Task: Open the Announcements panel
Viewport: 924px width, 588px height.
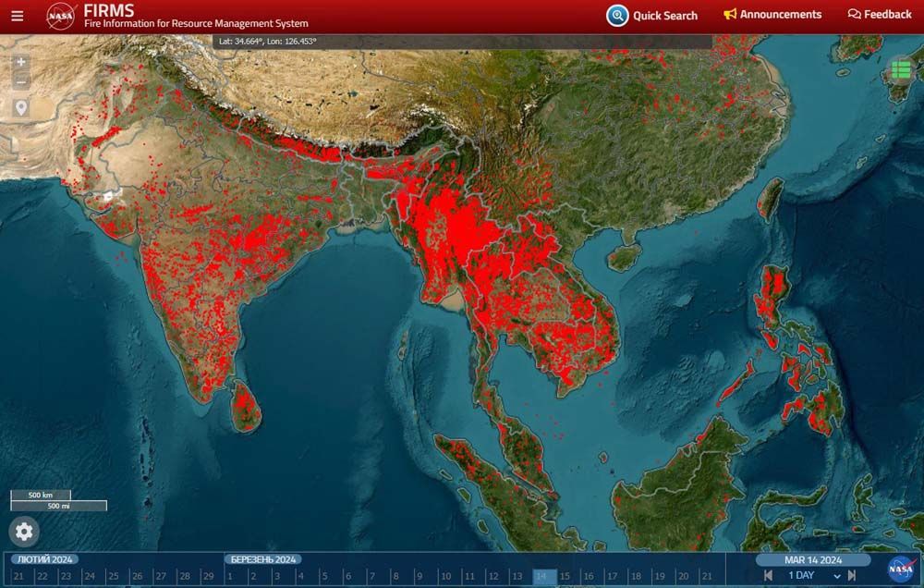Action: pos(772,15)
